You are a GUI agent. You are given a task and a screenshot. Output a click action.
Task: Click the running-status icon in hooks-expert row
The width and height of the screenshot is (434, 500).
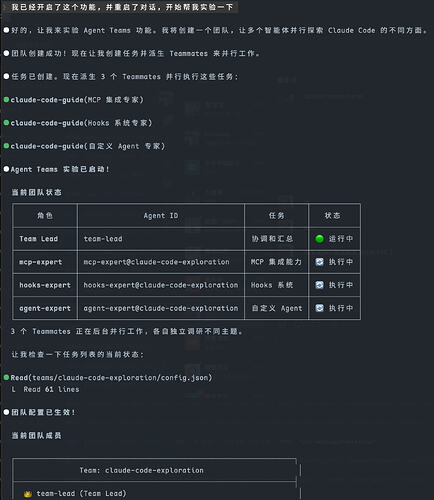[x=319, y=285]
